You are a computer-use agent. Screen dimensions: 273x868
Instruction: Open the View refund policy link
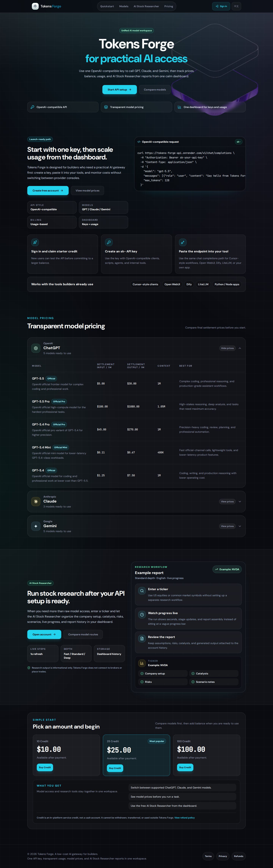pos(184,818)
